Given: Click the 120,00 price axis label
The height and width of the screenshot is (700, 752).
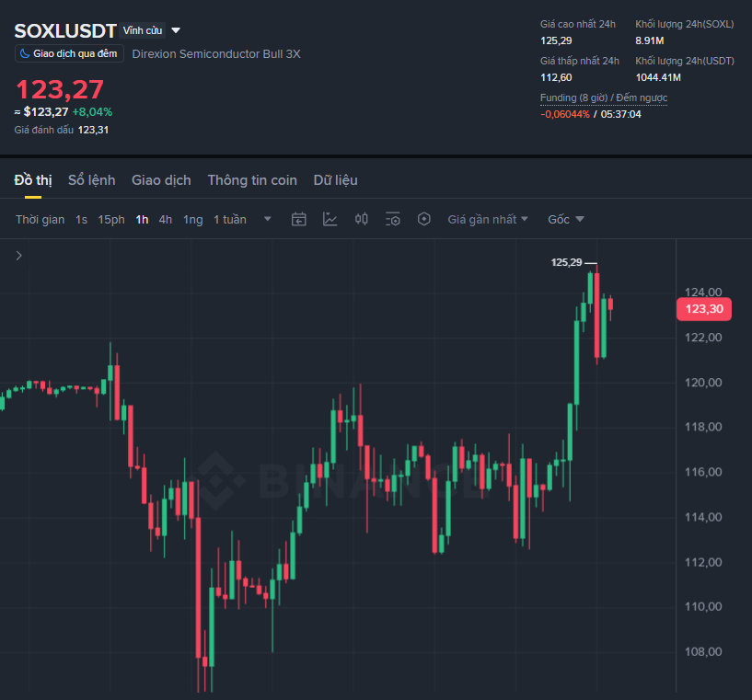Looking at the screenshot, I should tap(703, 383).
